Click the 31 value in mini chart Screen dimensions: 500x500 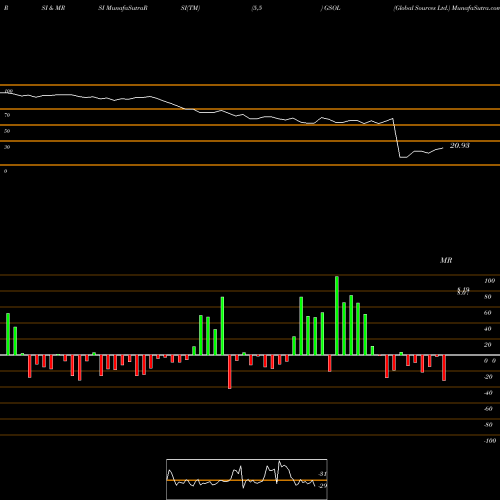[322, 474]
